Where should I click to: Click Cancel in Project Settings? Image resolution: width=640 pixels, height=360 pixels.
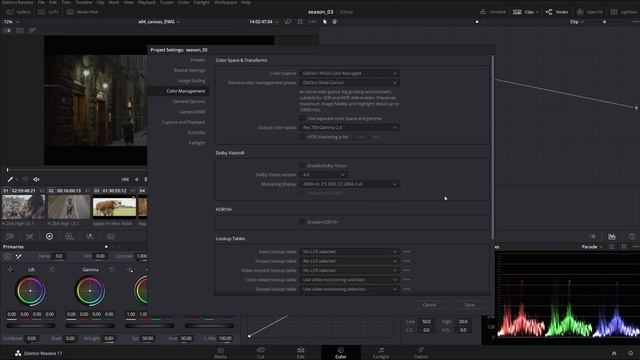pos(429,305)
